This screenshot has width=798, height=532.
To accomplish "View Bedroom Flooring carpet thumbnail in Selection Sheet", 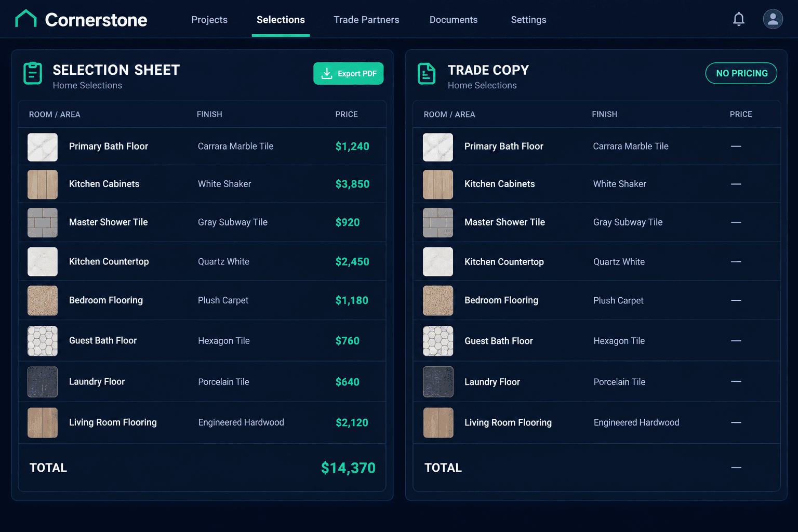I will pos(43,300).
